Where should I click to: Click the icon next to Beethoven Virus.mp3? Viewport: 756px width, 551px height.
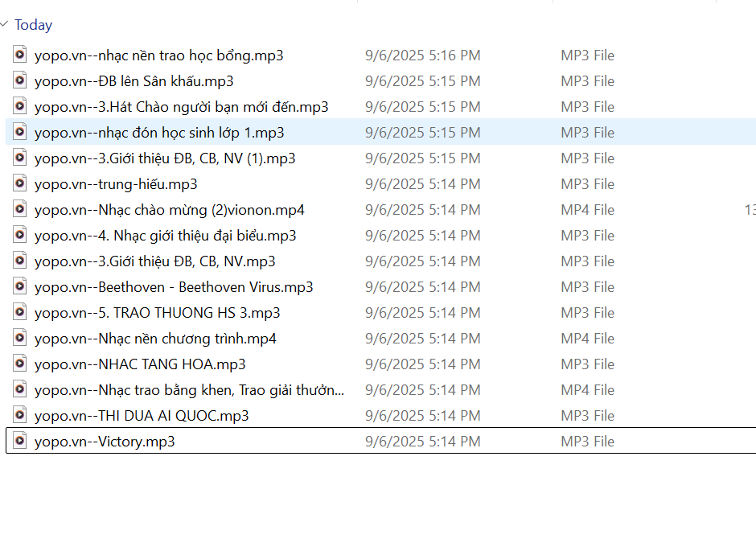[x=20, y=286]
